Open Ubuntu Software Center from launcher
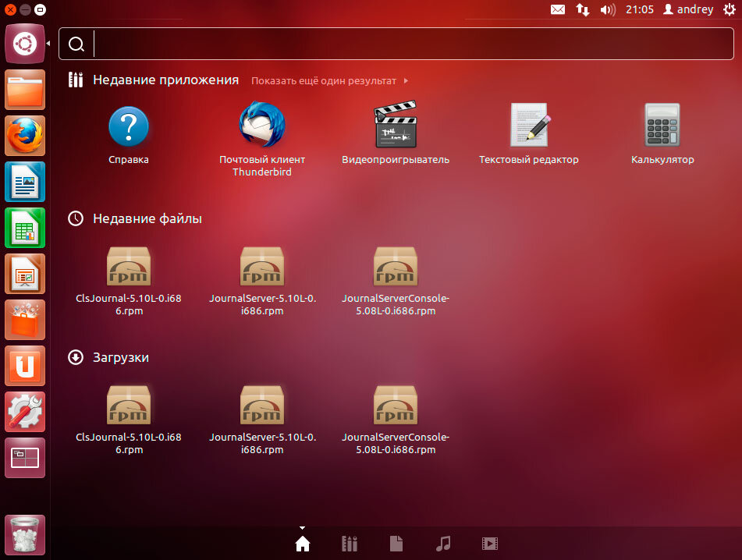 point(25,320)
